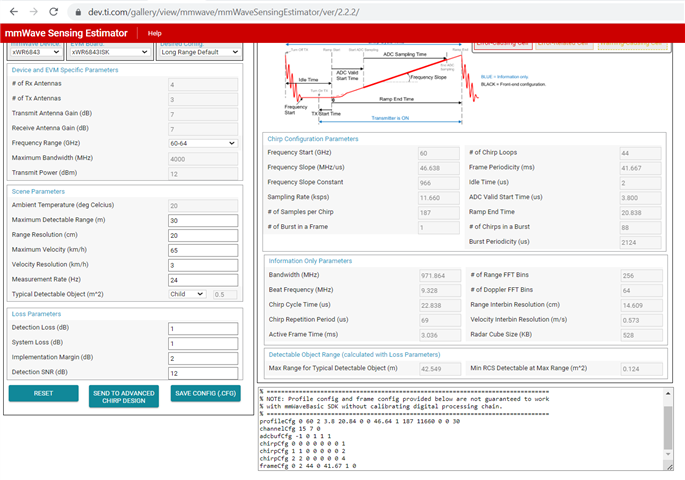
Task: Click the Frequency Start (GHz) value 60
Action: [439, 153]
